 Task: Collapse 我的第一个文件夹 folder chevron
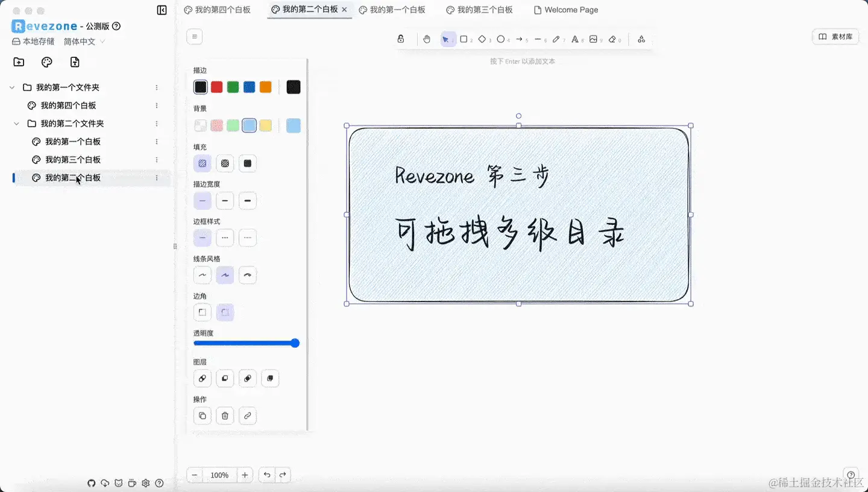(x=12, y=87)
